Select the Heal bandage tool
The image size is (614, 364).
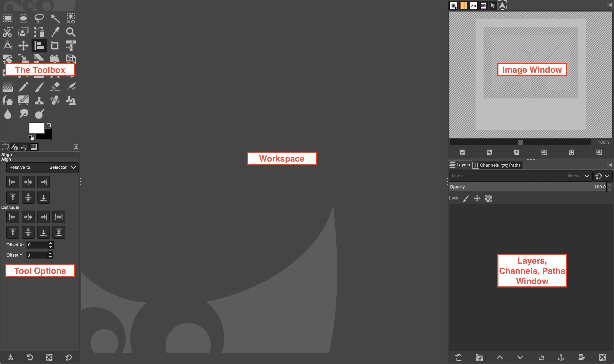click(55, 100)
